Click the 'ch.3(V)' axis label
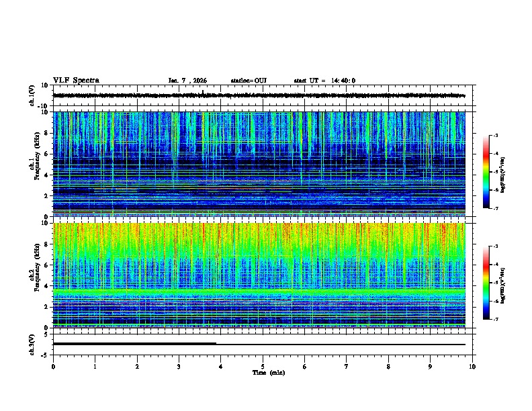532x411 pixels. (32, 345)
